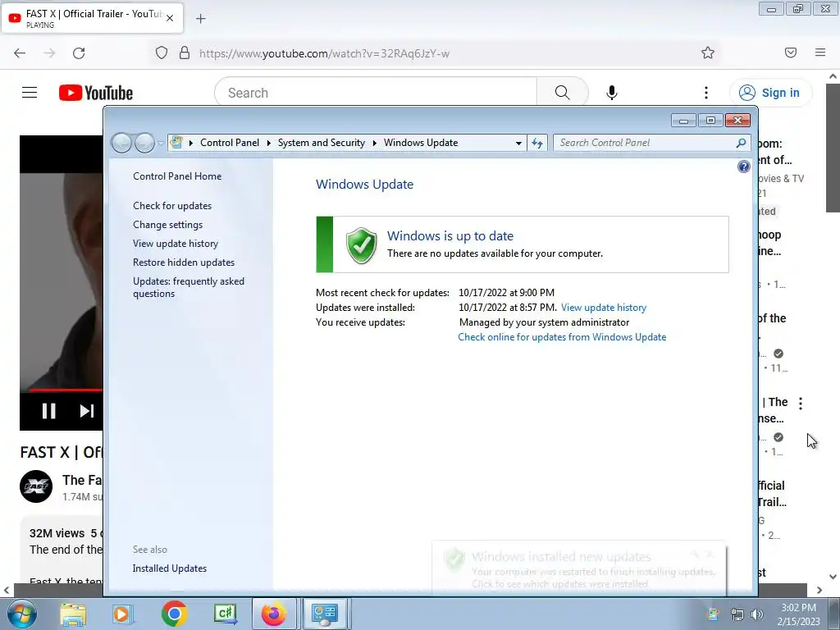Check online for updates from Windows Update
Image resolution: width=840 pixels, height=630 pixels.
[x=562, y=337]
